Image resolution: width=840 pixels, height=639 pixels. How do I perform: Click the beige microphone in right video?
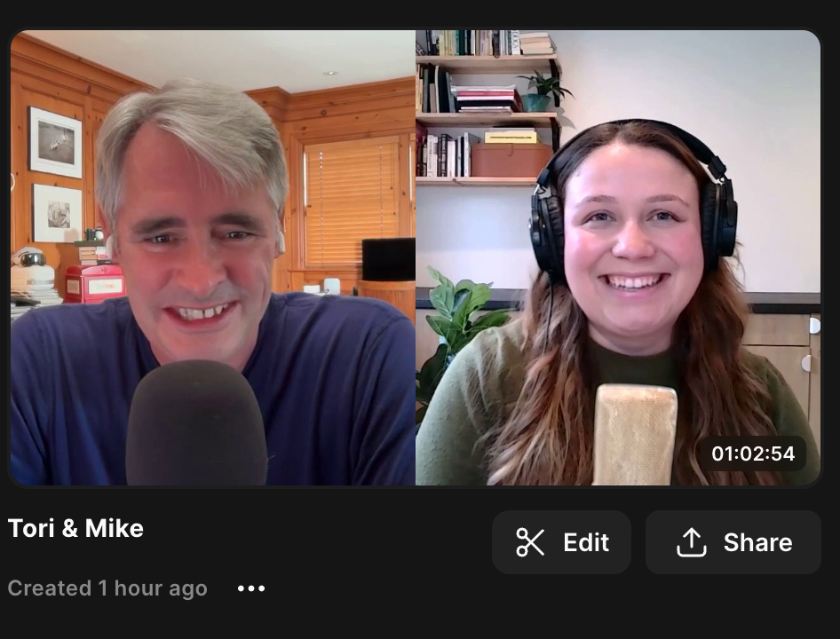[x=634, y=433]
